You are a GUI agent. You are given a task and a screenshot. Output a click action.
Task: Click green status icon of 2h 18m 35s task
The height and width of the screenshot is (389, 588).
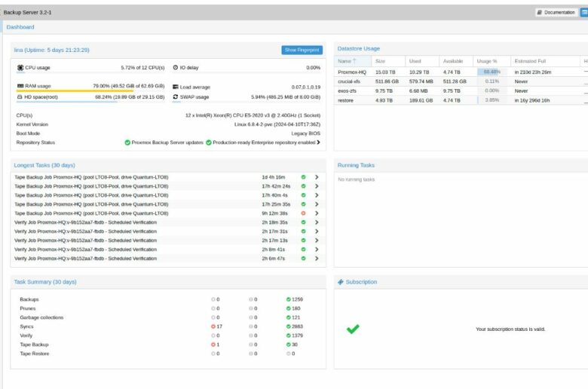click(x=303, y=222)
